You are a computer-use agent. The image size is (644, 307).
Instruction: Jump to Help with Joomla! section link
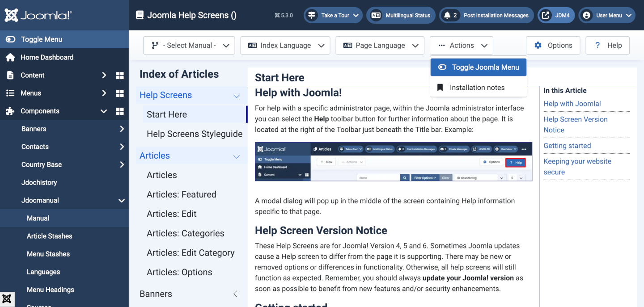(x=572, y=104)
